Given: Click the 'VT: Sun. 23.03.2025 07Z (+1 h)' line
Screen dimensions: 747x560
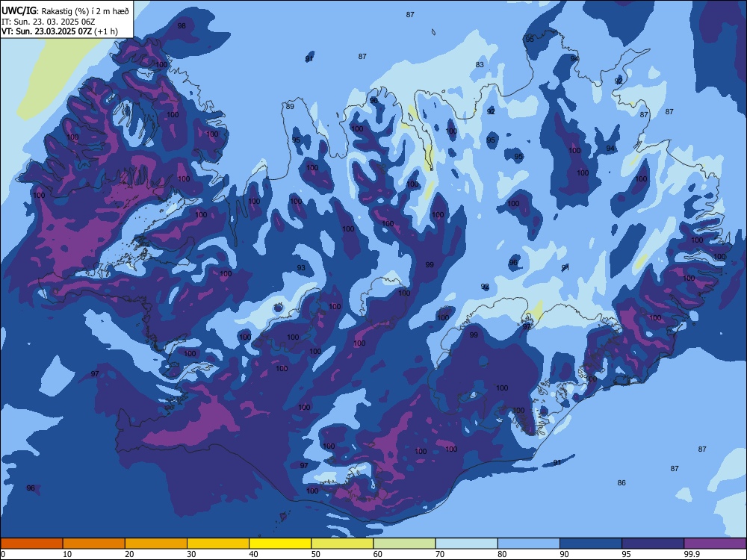Looking at the screenshot, I should pos(60,31).
